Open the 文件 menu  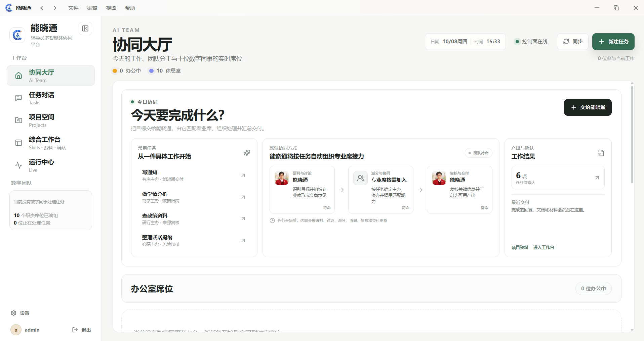(73, 8)
